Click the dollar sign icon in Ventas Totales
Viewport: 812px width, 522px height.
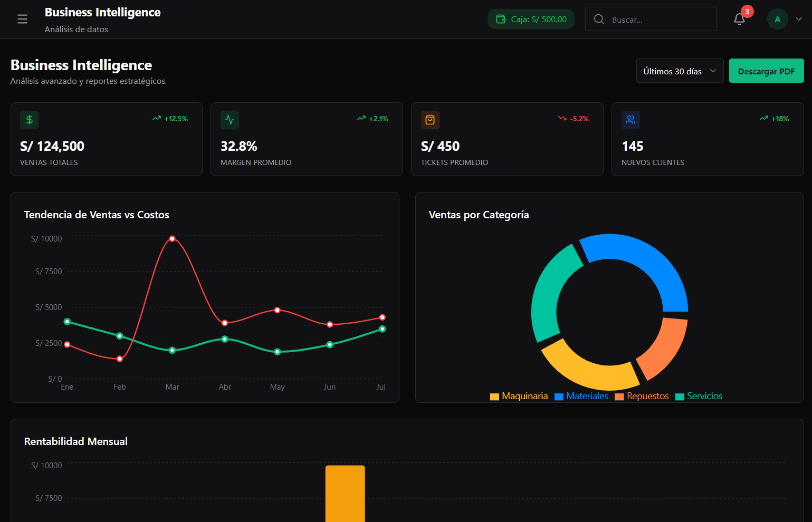click(x=30, y=120)
